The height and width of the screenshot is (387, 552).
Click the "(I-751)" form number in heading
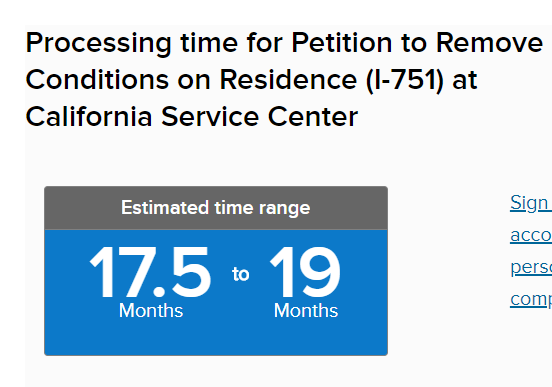(405, 80)
